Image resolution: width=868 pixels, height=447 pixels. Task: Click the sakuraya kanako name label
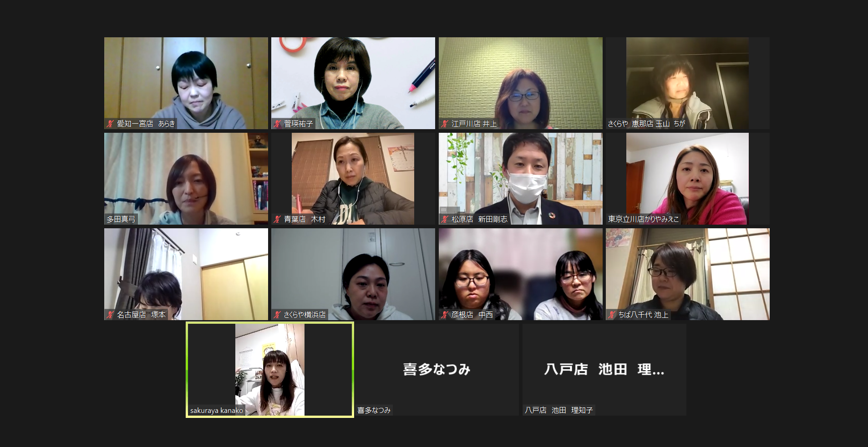(217, 410)
